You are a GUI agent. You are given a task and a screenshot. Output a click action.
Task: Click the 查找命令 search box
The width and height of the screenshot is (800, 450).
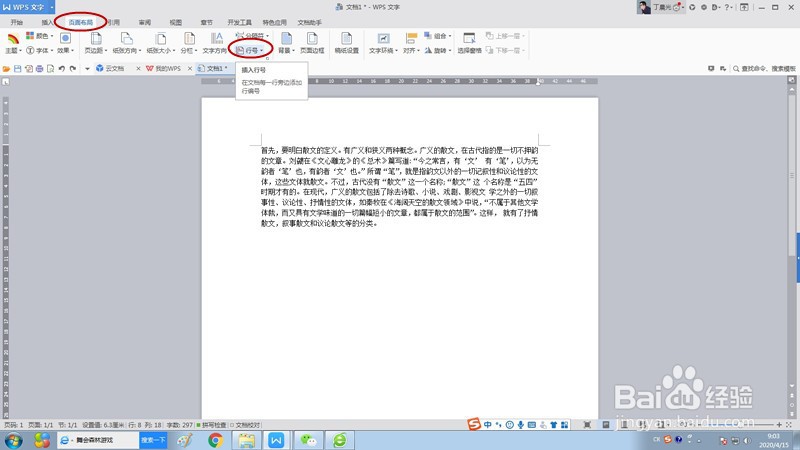click(764, 68)
